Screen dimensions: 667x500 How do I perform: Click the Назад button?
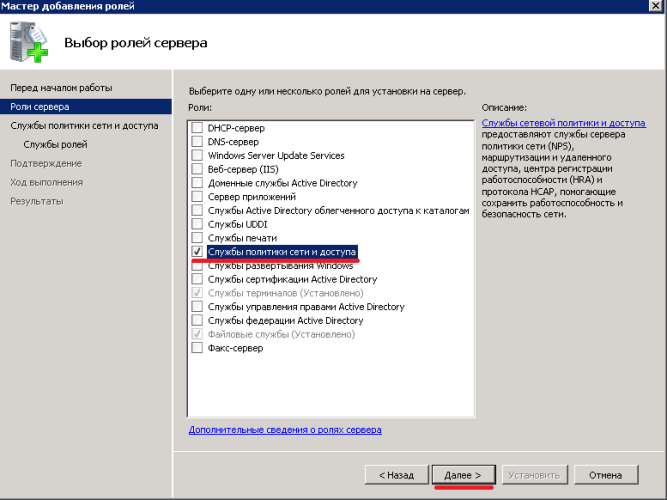point(395,474)
